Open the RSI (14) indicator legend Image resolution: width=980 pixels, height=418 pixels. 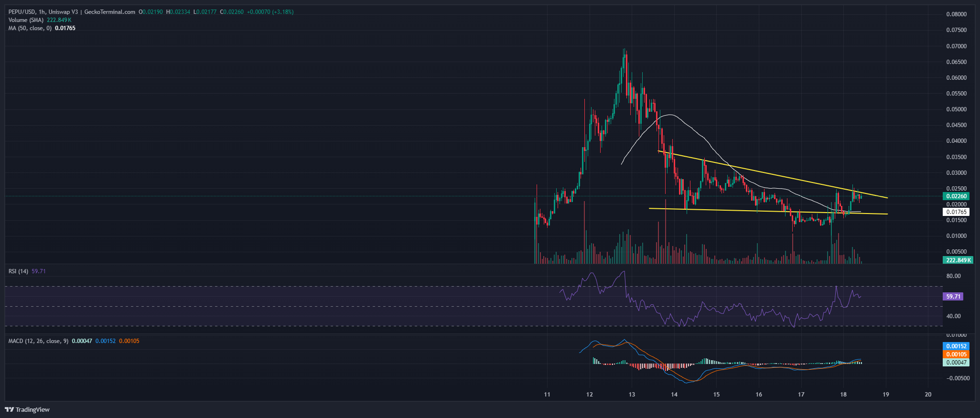tap(18, 271)
